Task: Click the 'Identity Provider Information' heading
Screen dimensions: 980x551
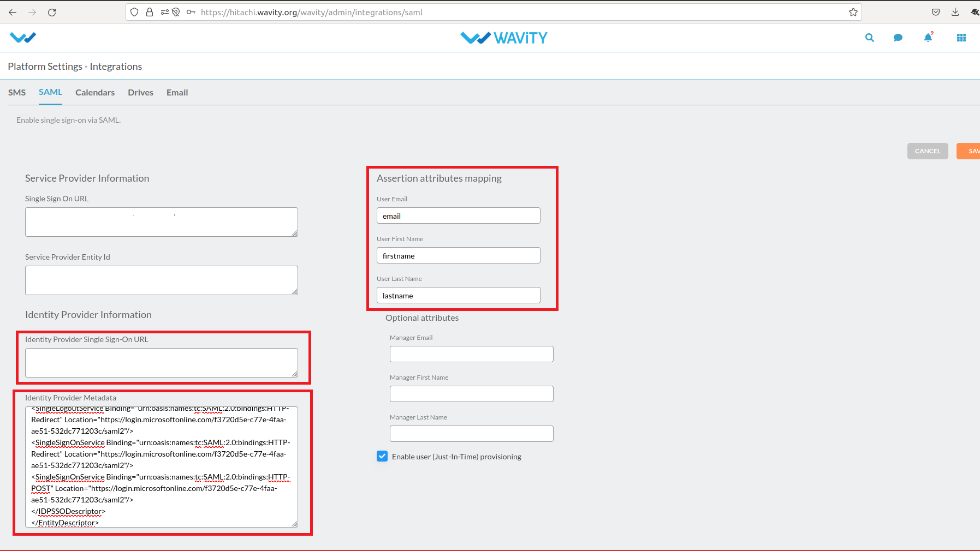Action: [x=88, y=315]
